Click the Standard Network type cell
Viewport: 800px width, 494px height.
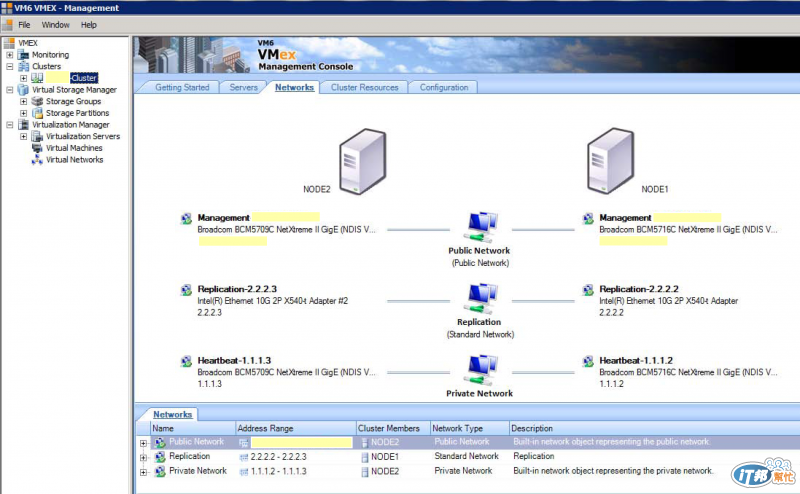tap(466, 456)
